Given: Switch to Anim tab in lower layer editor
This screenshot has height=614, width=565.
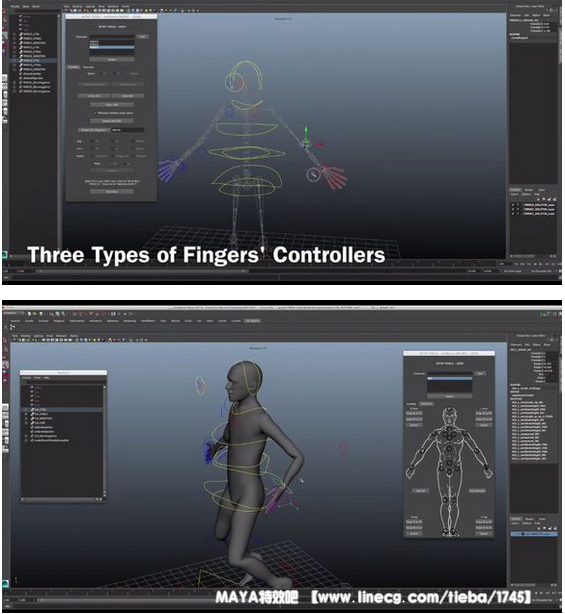Looking at the screenshot, I should [543, 519].
